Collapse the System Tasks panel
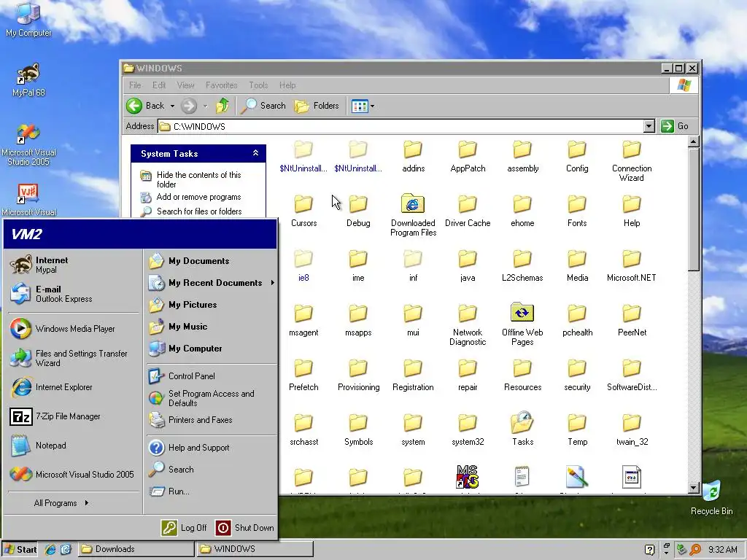This screenshot has width=747, height=560. (255, 153)
